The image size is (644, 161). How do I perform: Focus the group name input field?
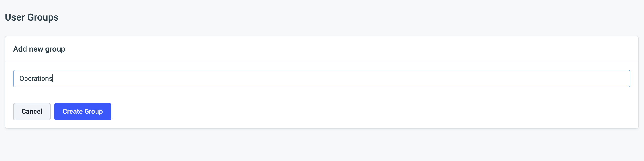pos(322,79)
